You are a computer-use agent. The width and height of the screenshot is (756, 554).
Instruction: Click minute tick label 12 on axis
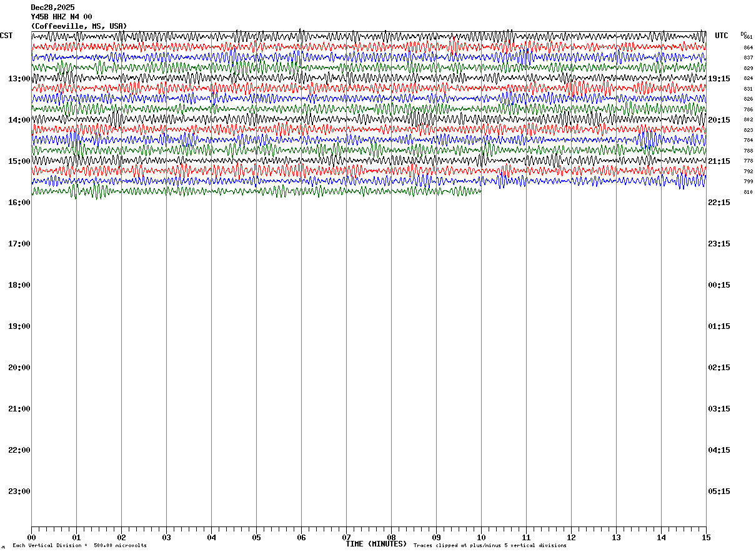(571, 538)
